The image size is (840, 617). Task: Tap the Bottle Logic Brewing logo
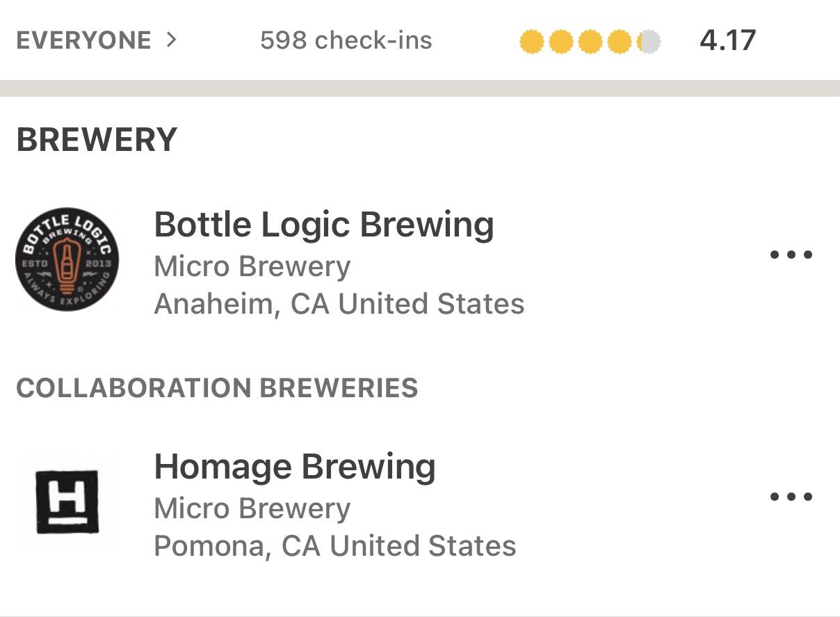click(67, 259)
